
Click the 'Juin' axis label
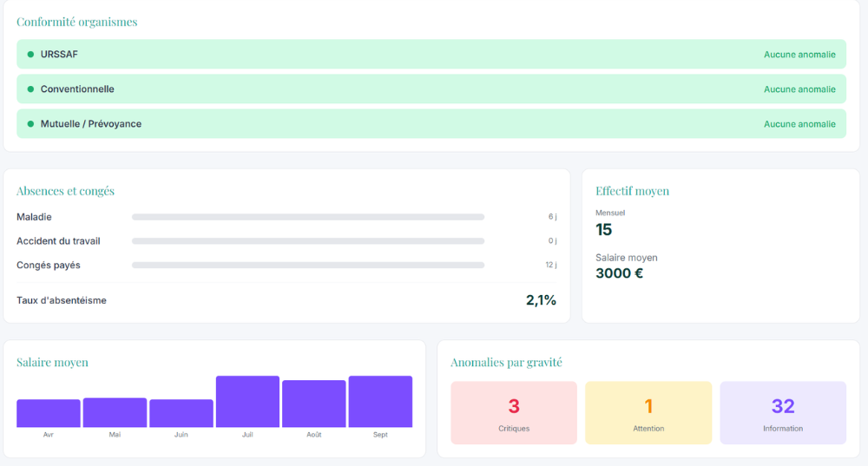coord(181,435)
